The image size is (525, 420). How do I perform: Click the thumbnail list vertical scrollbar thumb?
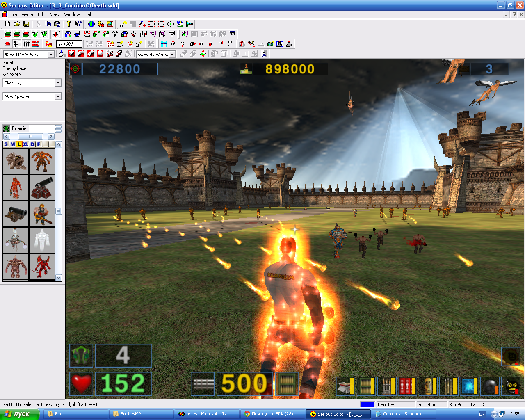pos(59,211)
